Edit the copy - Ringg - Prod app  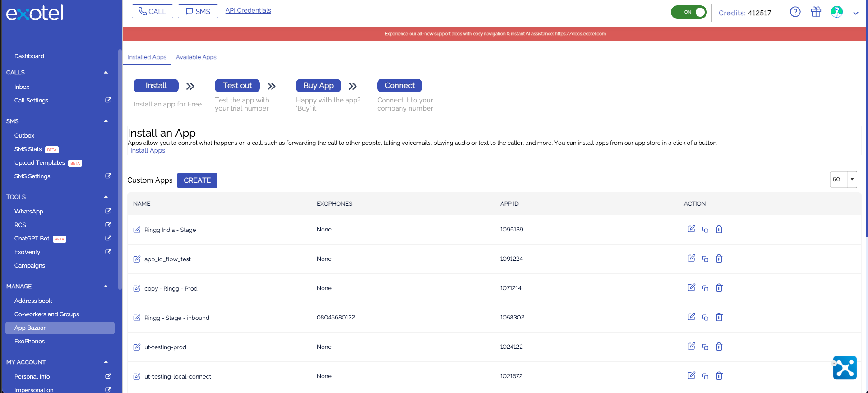coord(691,287)
